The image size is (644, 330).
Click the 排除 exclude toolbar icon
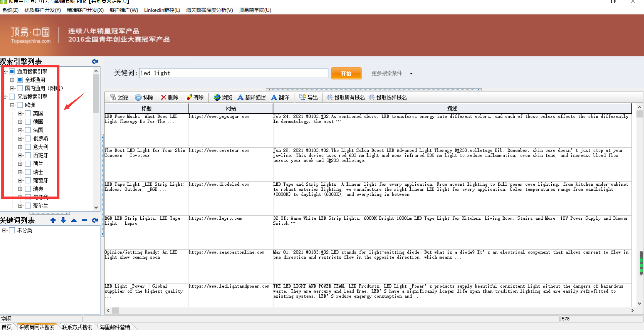138,97
